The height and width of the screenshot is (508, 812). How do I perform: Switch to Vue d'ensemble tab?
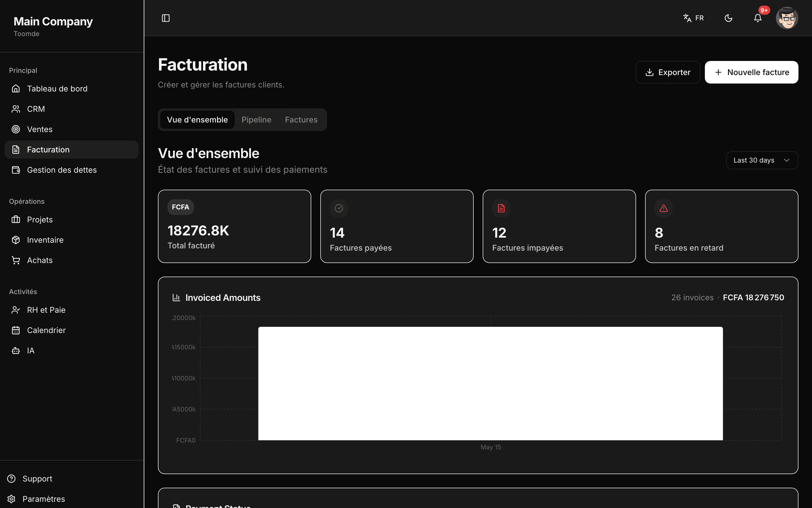click(197, 120)
